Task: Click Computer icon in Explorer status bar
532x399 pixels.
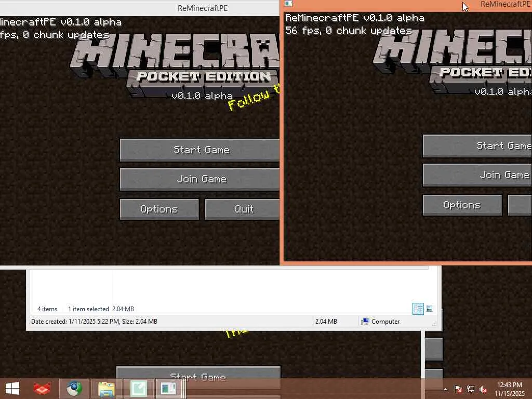Action: [365, 321]
